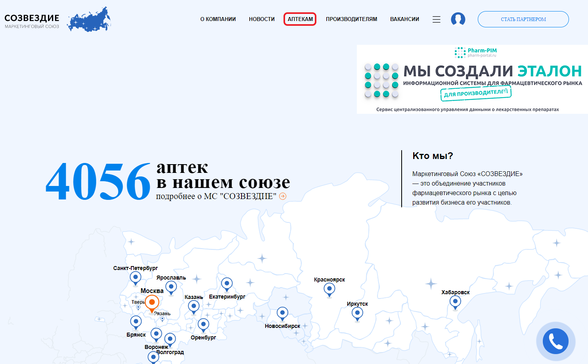Image resolution: width=588 pixels, height=364 pixels.
Task: Click the orange arrow next to "подробнее о МС"
Action: (x=283, y=196)
